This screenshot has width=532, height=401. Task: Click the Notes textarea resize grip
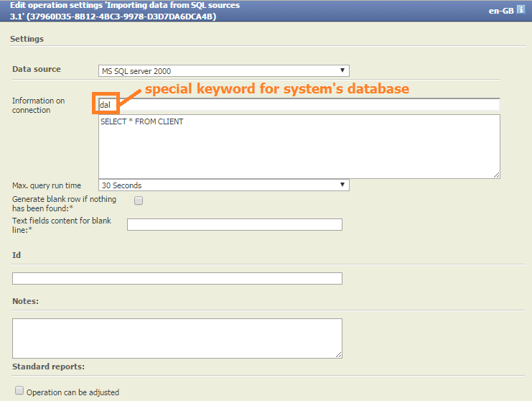(x=339, y=354)
